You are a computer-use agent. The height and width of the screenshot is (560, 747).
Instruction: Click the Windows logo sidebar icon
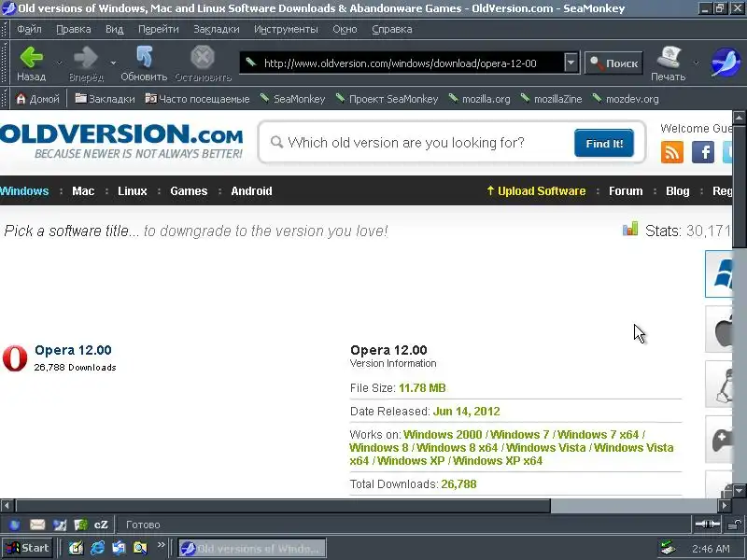(x=719, y=273)
